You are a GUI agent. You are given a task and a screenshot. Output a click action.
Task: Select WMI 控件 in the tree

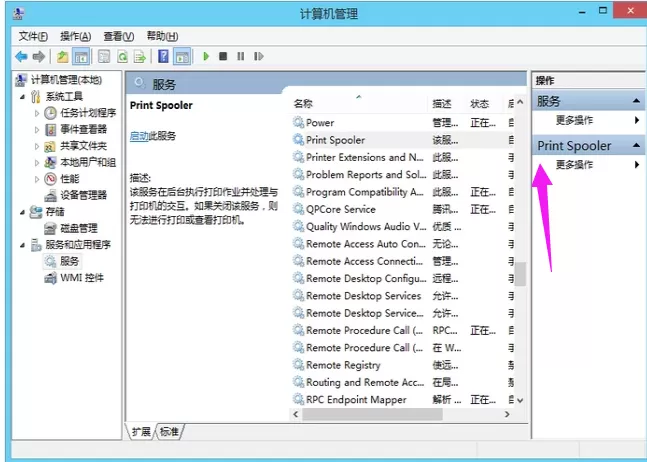click(x=82, y=278)
